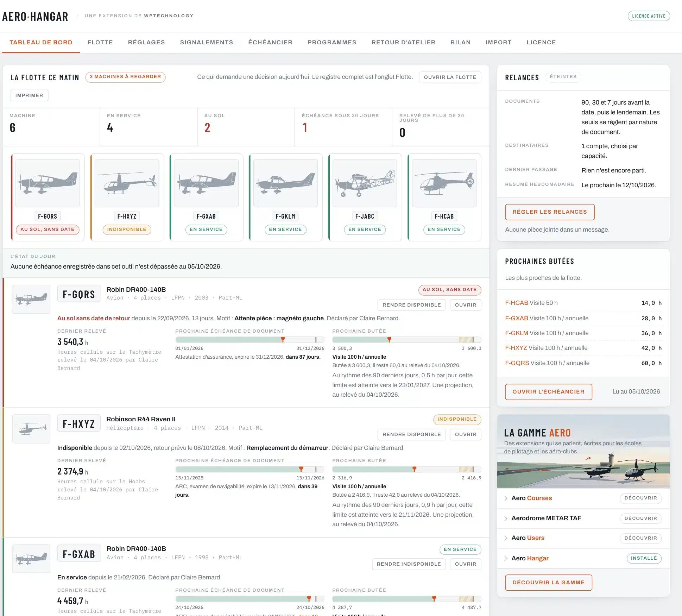Click the small helicopter icon beside F-HXYZ row
Screen dimensions: 682x616
[x=31, y=429]
